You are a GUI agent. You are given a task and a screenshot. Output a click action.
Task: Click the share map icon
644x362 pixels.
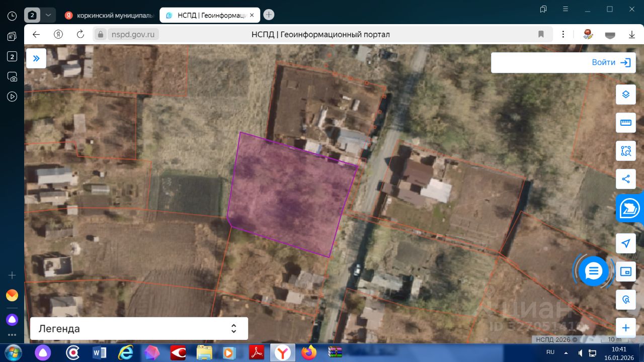(626, 179)
